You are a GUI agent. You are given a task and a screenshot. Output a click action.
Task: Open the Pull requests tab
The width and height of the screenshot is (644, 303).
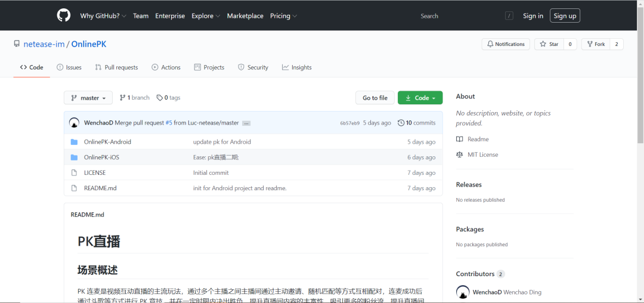click(x=117, y=67)
